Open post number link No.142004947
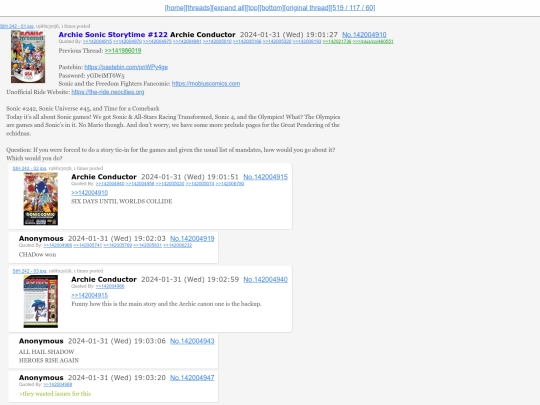 point(192,378)
